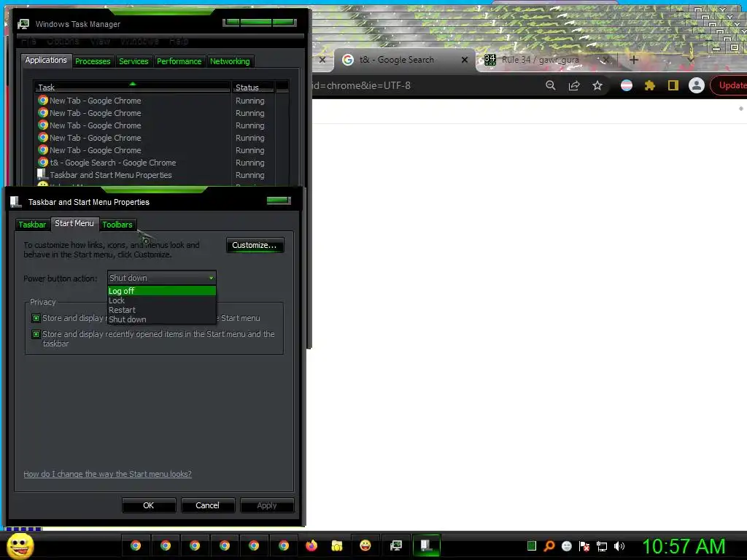Click the Status column header
747x560 pixels.
click(253, 87)
